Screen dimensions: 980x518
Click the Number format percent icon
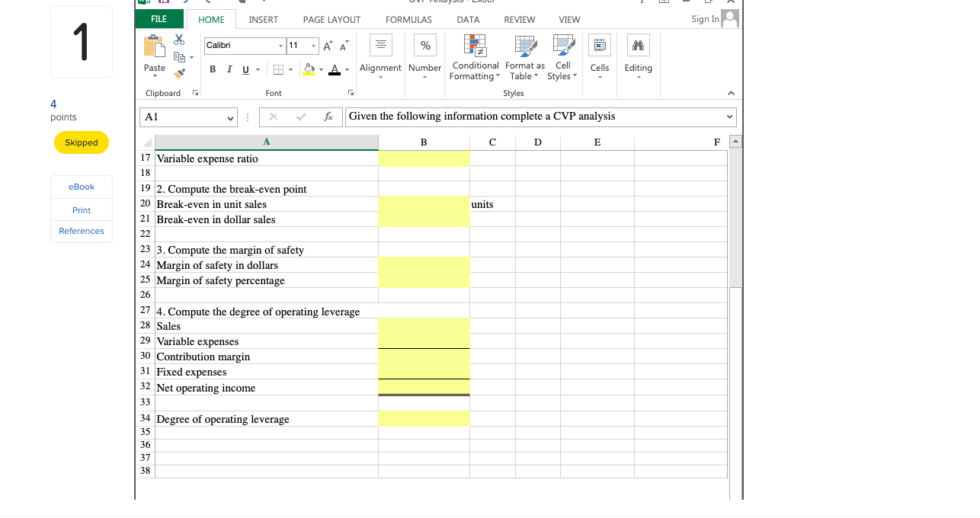coord(424,47)
